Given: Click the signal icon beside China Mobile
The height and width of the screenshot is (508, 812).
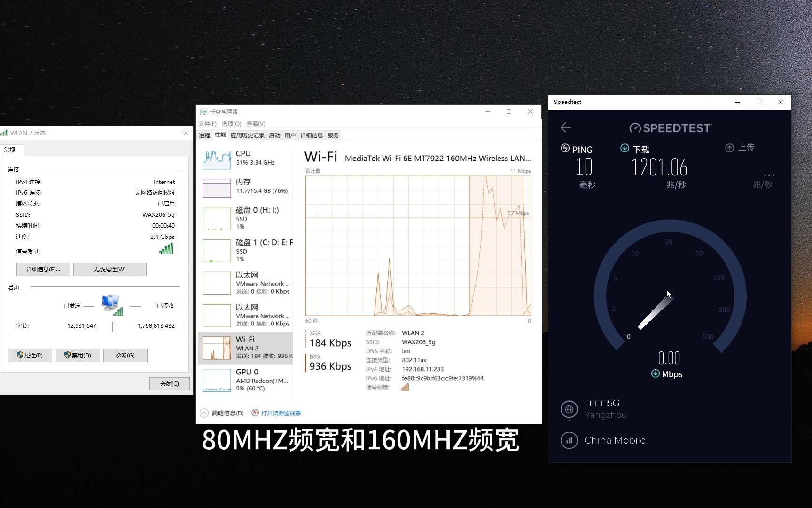Looking at the screenshot, I should (x=569, y=440).
